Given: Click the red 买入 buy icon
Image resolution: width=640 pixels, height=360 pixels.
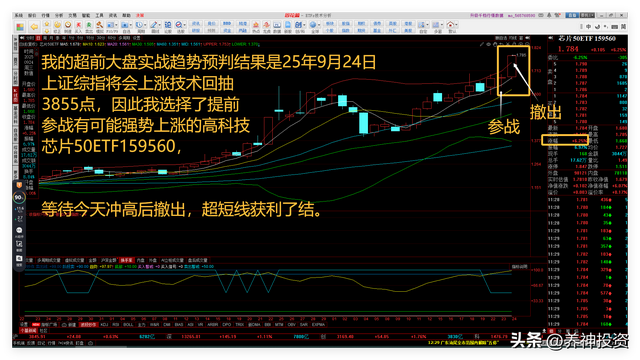Looking at the screenshot, I should (x=78, y=25).
